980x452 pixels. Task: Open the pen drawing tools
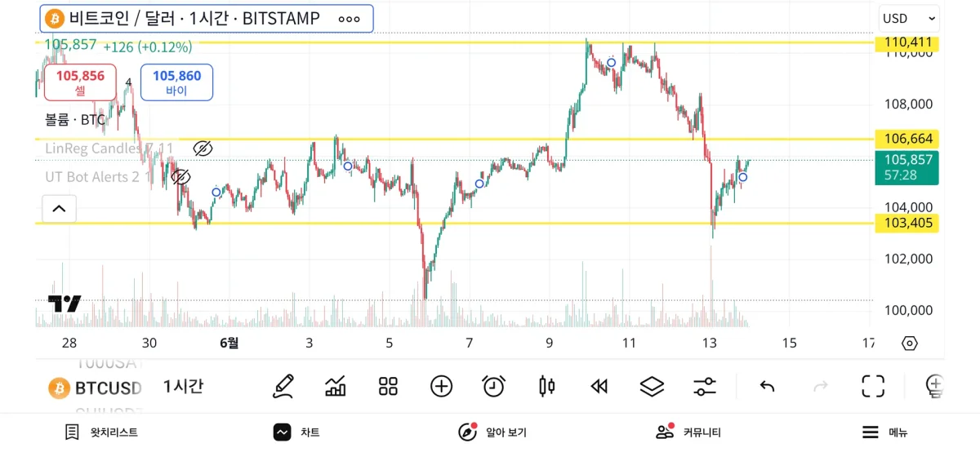point(283,386)
